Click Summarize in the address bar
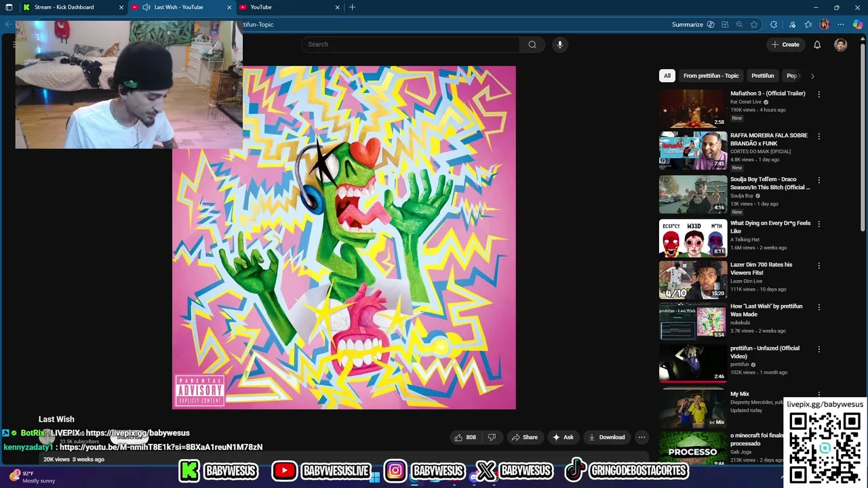This screenshot has width=868, height=488. coord(692,24)
